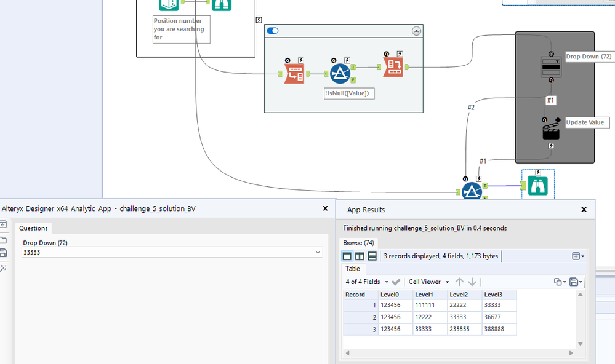Click the up arrow in results toolbar
615x364 pixels.
tap(460, 282)
